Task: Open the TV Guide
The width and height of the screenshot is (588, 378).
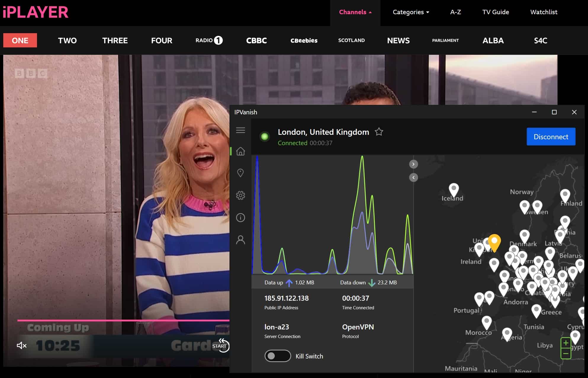Action: (x=496, y=12)
